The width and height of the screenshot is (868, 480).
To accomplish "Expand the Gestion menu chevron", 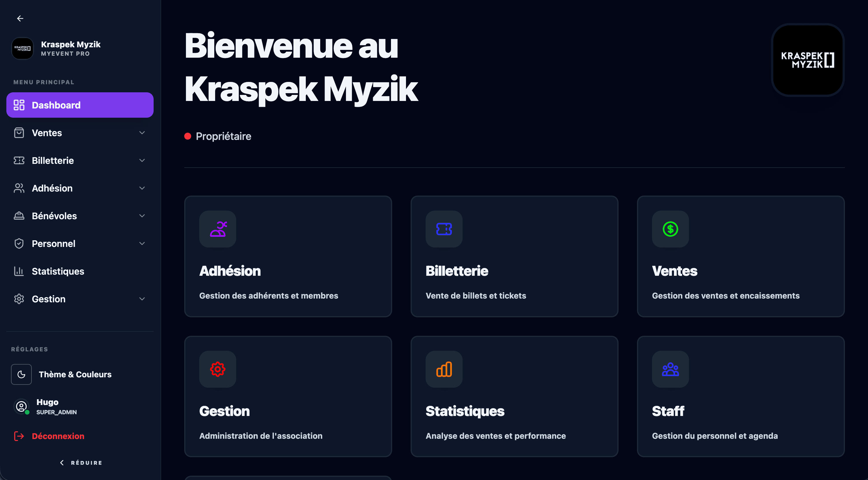I will click(x=142, y=299).
